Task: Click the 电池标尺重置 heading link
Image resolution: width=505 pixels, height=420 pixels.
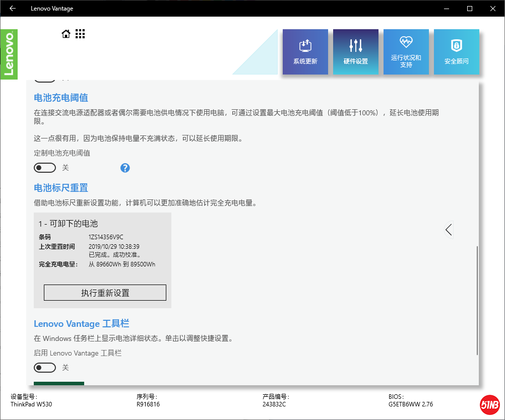Action: click(60, 187)
